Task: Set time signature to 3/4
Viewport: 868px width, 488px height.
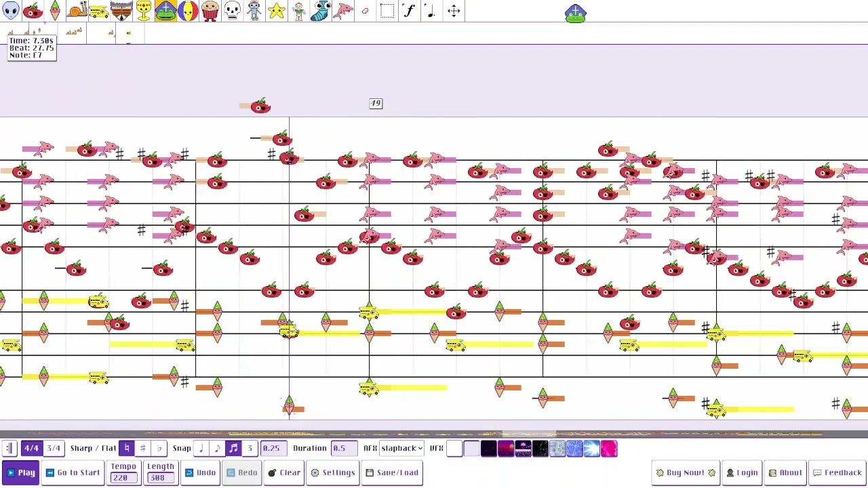Action: pyautogui.click(x=53, y=448)
